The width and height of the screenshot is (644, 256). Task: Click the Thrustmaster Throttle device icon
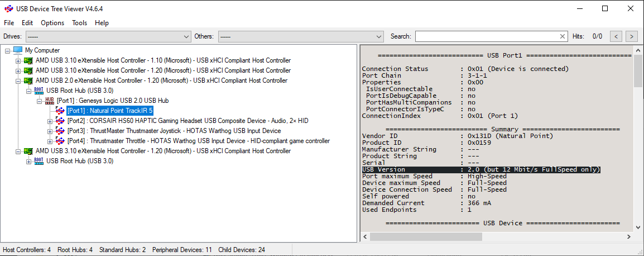[60, 141]
